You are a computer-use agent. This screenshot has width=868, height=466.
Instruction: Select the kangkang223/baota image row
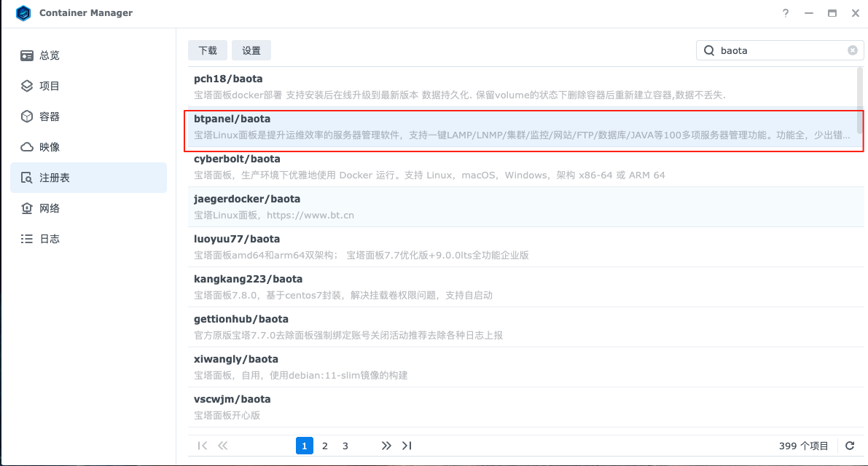tap(526, 287)
